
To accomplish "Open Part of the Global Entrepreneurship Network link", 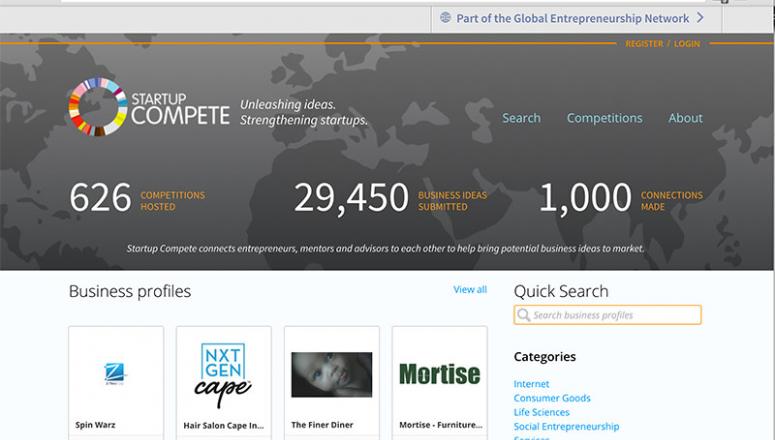I will pyautogui.click(x=572, y=18).
